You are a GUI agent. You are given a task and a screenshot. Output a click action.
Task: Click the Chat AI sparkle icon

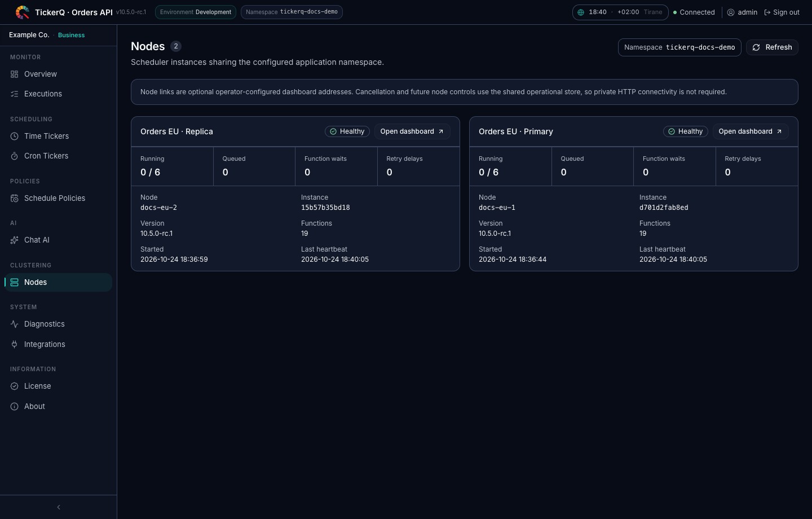15,240
